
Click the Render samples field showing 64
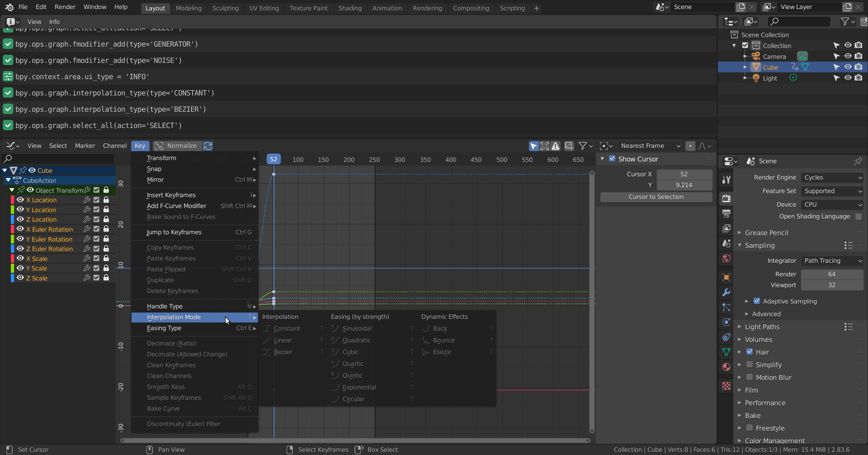pos(831,274)
